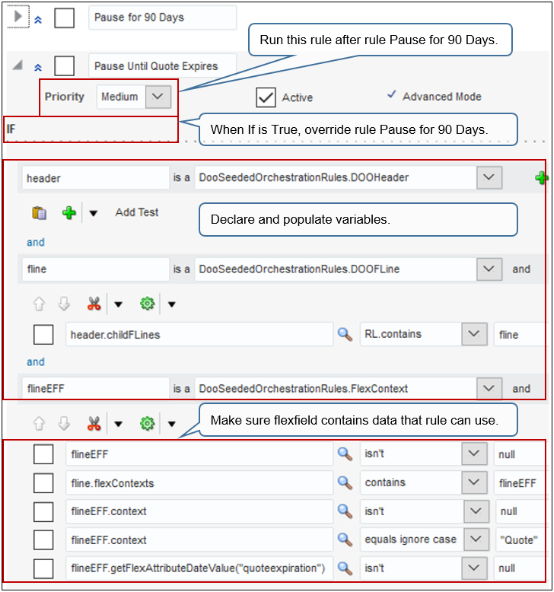
Task: Click move down arrow in flineEFF toolbar
Action: (x=64, y=423)
